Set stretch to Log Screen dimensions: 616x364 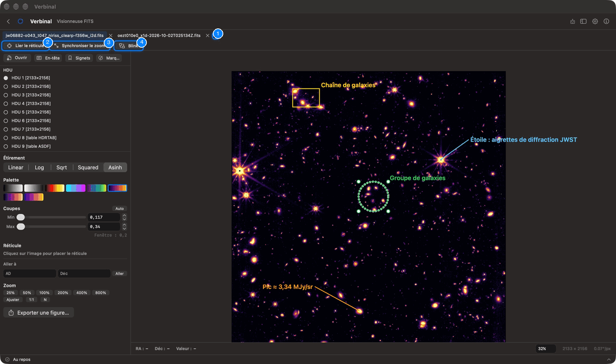coord(39,168)
